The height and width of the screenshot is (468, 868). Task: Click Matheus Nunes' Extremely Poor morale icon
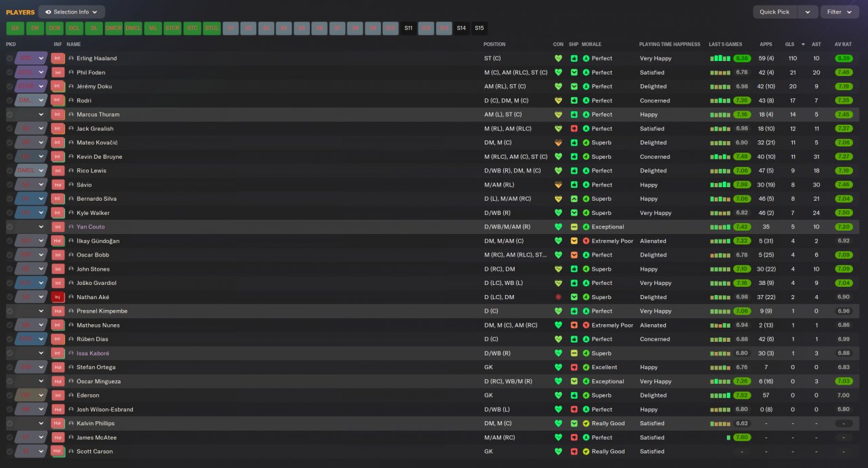tap(587, 326)
